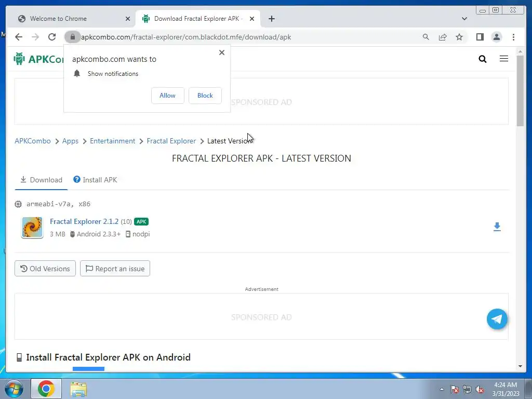Open the APKCombo hamburger menu

pyautogui.click(x=504, y=59)
